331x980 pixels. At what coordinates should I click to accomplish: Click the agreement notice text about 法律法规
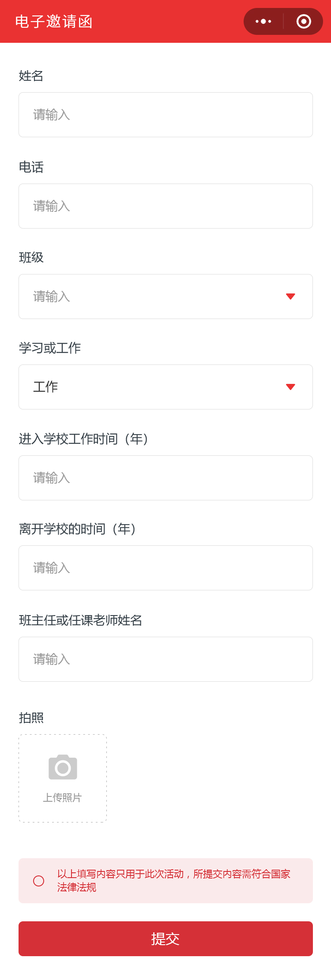(x=173, y=880)
